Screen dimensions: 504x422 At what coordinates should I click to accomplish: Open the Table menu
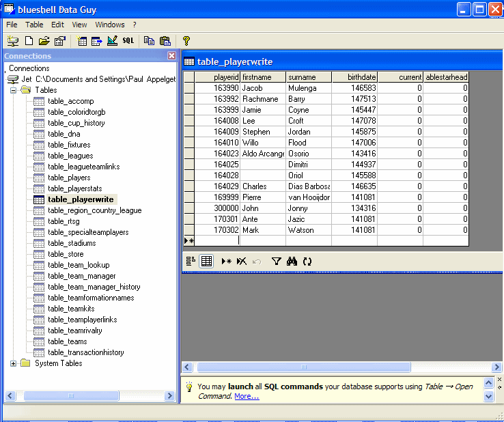tap(34, 25)
